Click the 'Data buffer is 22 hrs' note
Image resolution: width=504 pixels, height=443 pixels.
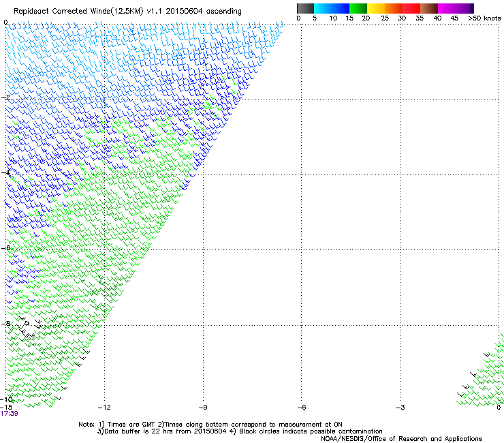click(240, 431)
